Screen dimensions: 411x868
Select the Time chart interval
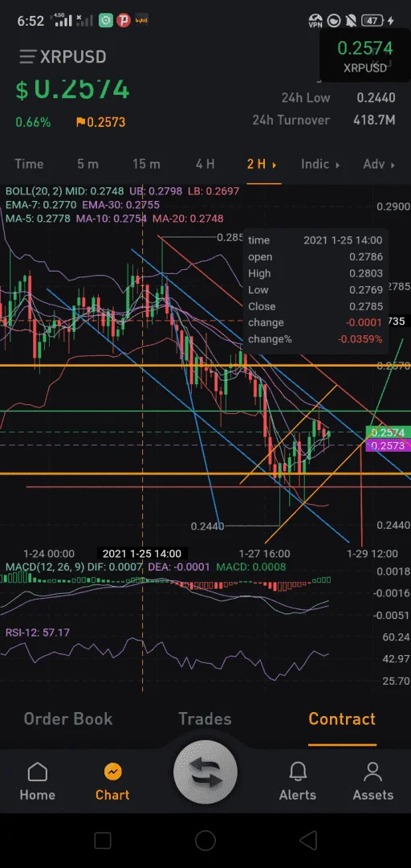(29, 164)
